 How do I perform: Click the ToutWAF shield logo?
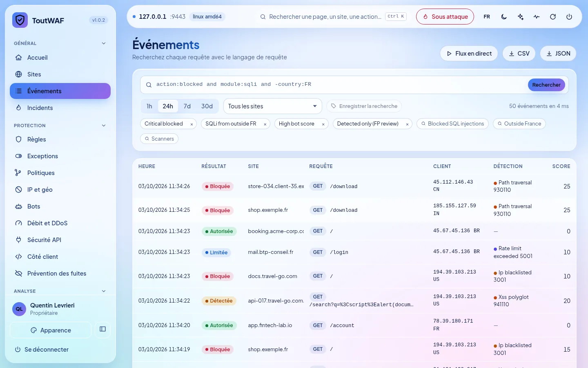[x=20, y=20]
